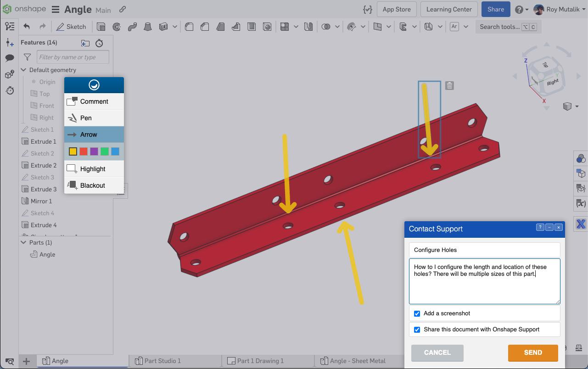The image size is (588, 369).
Task: Uncheck Share this document with Onshape Support
Action: tap(417, 330)
